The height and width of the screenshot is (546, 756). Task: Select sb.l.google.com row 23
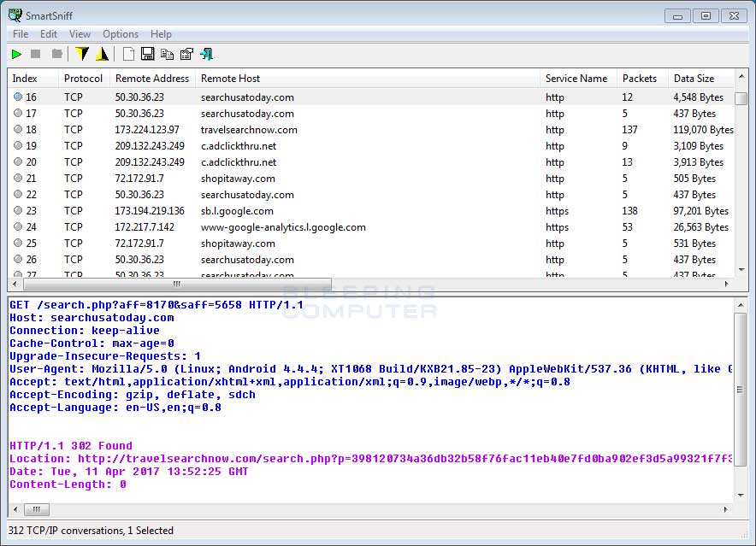point(371,211)
